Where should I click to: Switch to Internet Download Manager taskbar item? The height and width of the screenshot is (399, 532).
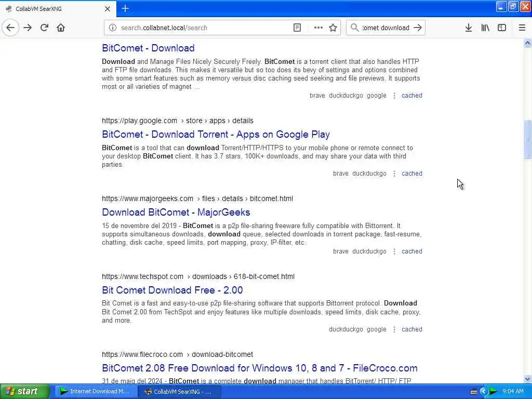[96, 392]
